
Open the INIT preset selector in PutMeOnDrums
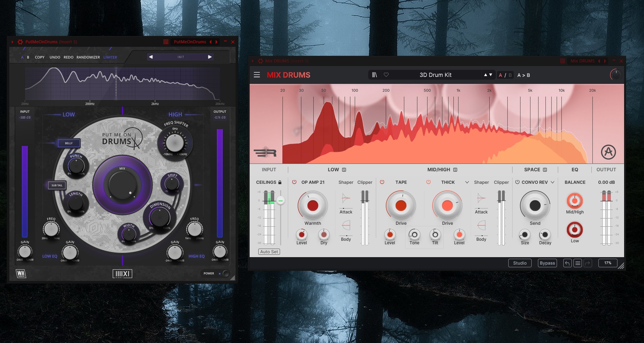(x=181, y=57)
